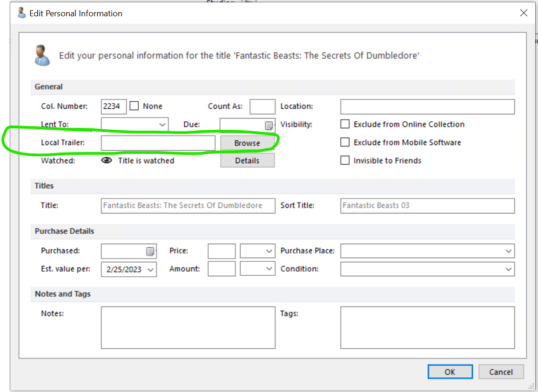Close the Edit Personal Information window
Viewport: 538px width, 392px height.
click(524, 13)
